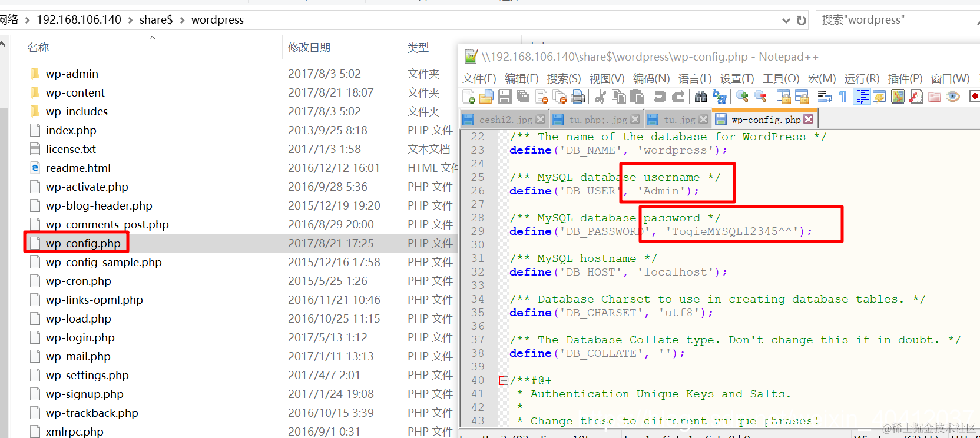Click the Replace icon in toolbar
The height and width of the screenshot is (438, 980).
pyautogui.click(x=719, y=97)
